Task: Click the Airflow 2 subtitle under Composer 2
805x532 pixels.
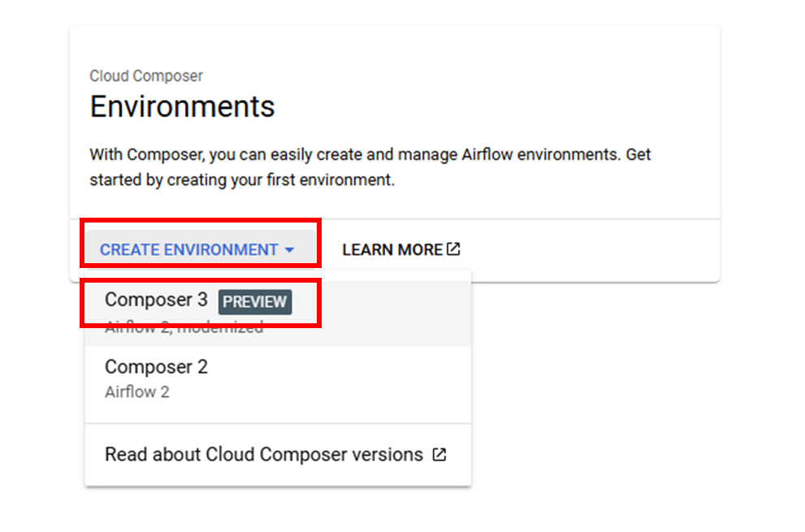Action: coord(137,392)
